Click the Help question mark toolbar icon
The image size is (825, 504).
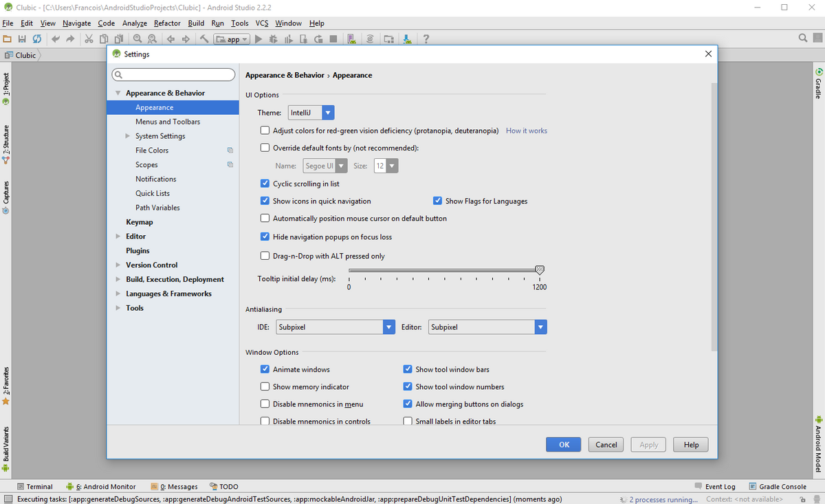426,39
